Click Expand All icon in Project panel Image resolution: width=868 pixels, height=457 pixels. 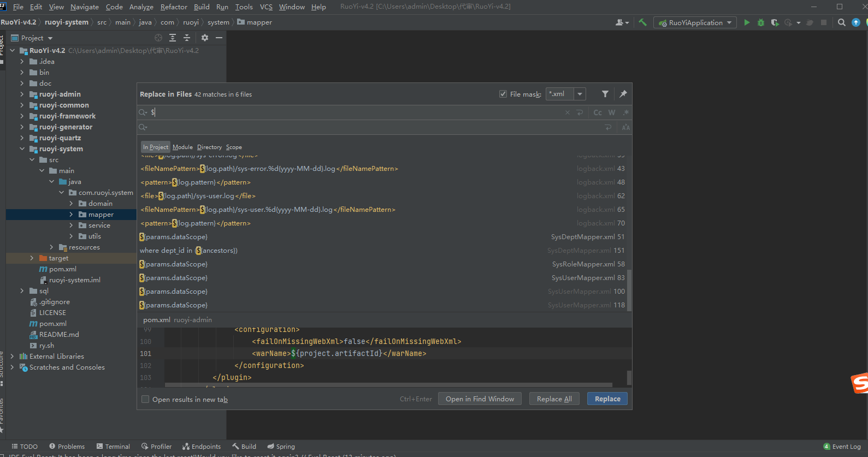point(173,38)
